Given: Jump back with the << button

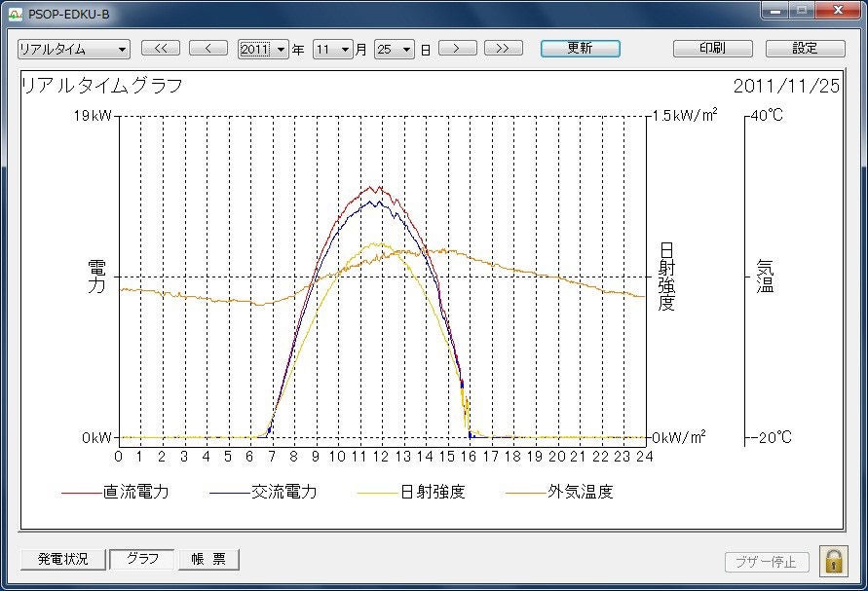Looking at the screenshot, I should pos(161,49).
